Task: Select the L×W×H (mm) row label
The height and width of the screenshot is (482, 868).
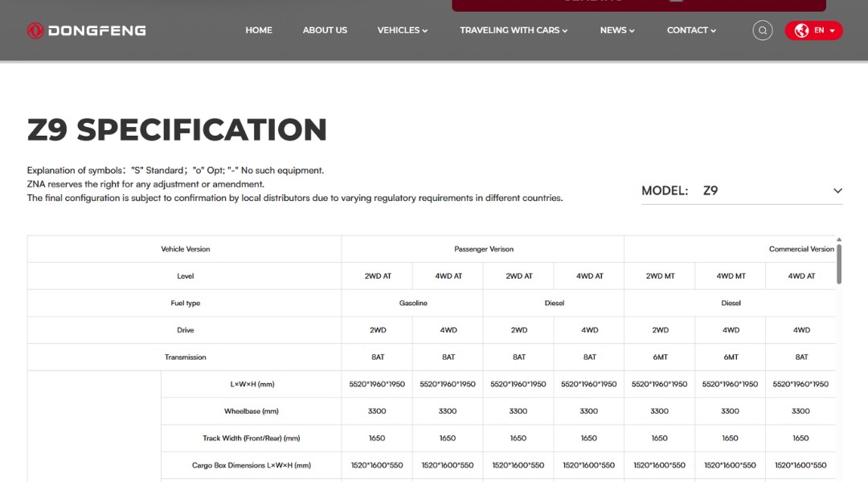Action: 252,384
